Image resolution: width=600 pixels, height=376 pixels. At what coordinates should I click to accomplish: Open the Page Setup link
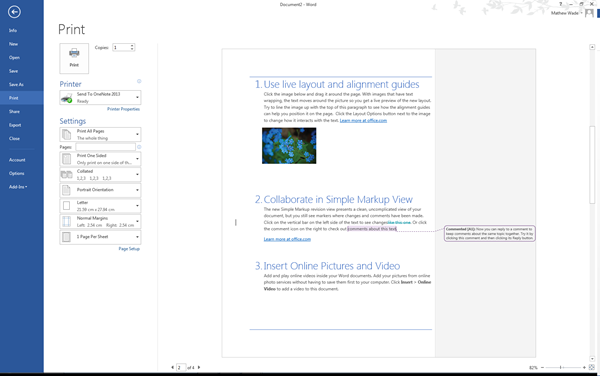point(129,249)
